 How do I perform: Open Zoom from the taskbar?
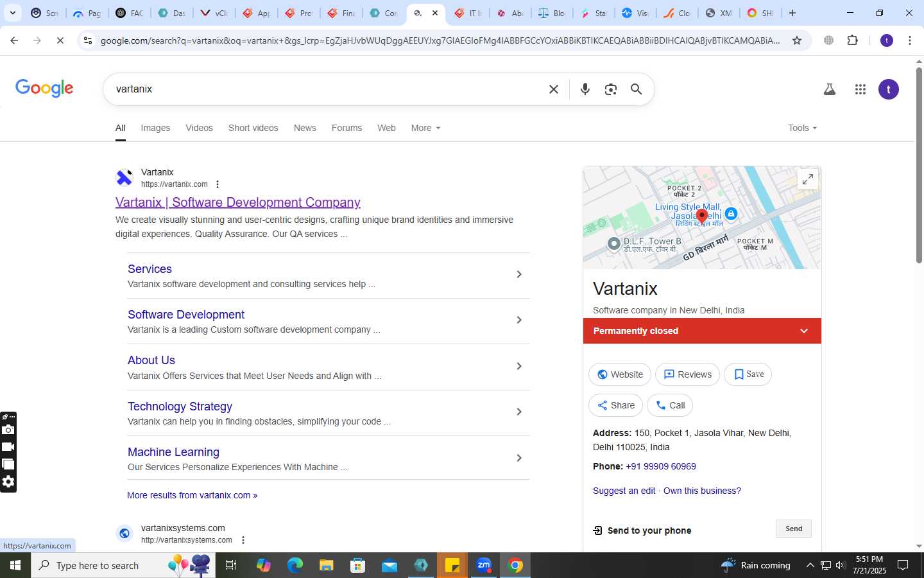[484, 565]
